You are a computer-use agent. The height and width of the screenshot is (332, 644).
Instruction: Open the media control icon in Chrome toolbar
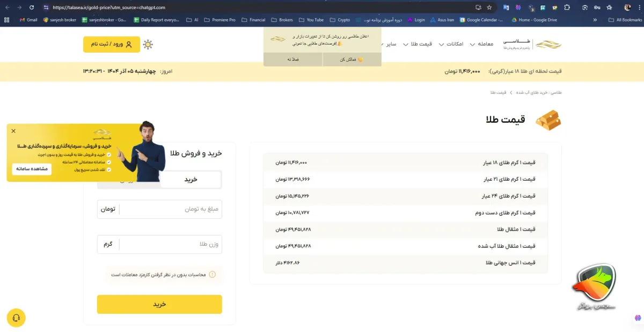584,8
